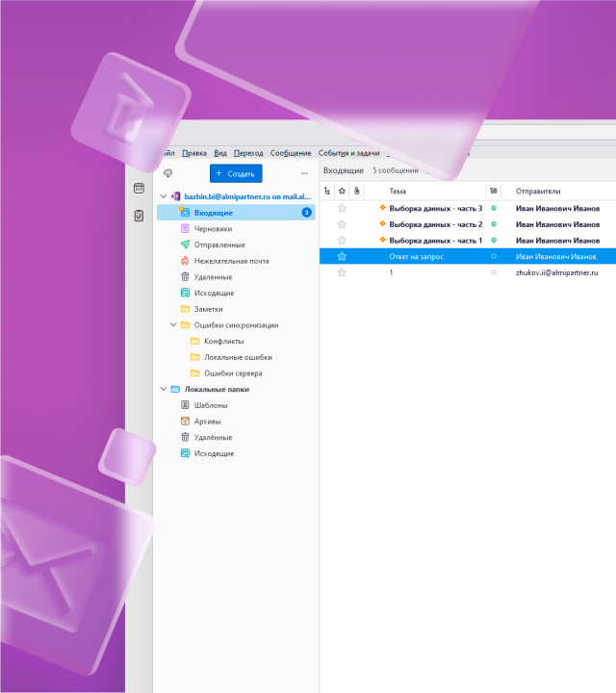Image resolution: width=616 pixels, height=693 pixels.
Task: Star the Выборка данных - часть 3 message
Action: point(342,208)
